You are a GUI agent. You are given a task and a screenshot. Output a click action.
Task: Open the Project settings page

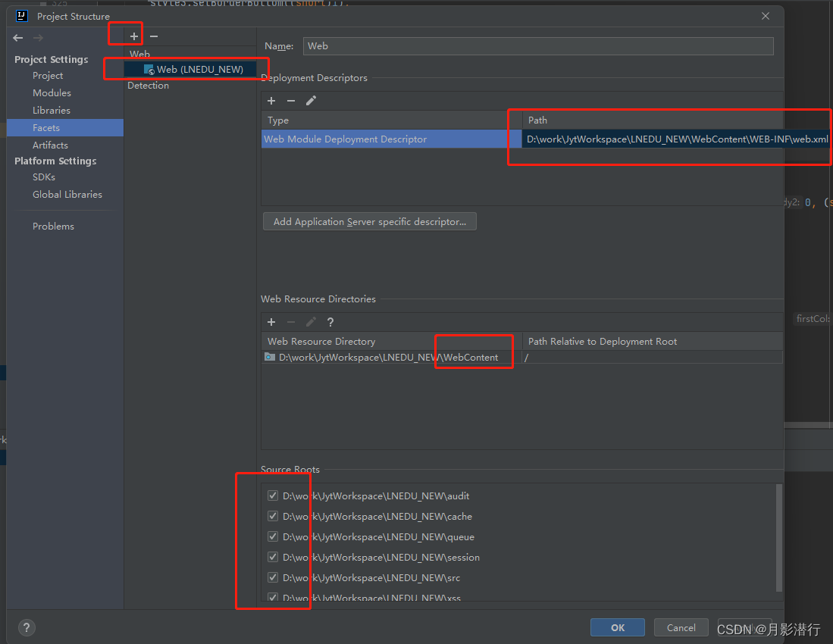[48, 76]
